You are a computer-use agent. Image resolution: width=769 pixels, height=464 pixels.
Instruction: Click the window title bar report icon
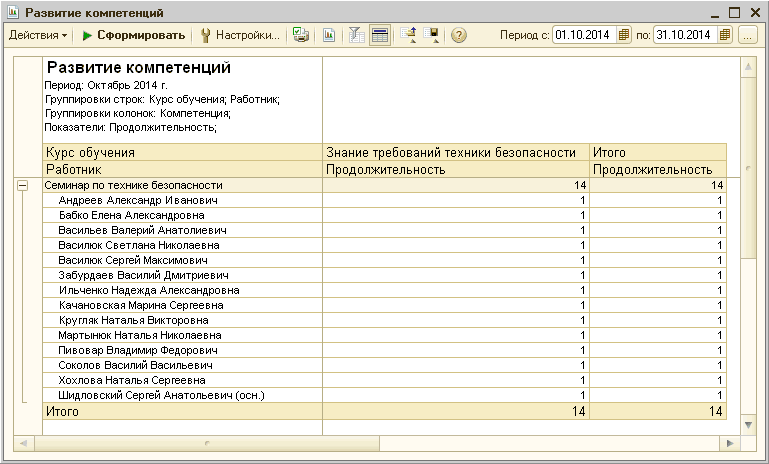coord(13,12)
